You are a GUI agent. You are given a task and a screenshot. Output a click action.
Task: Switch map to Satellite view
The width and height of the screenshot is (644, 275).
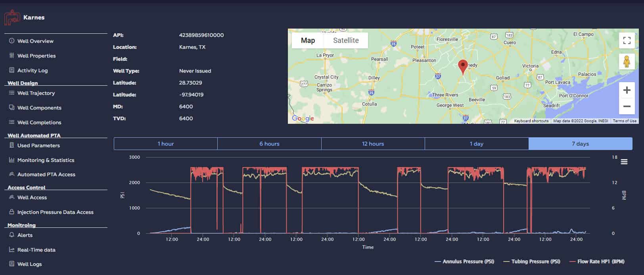pos(346,40)
